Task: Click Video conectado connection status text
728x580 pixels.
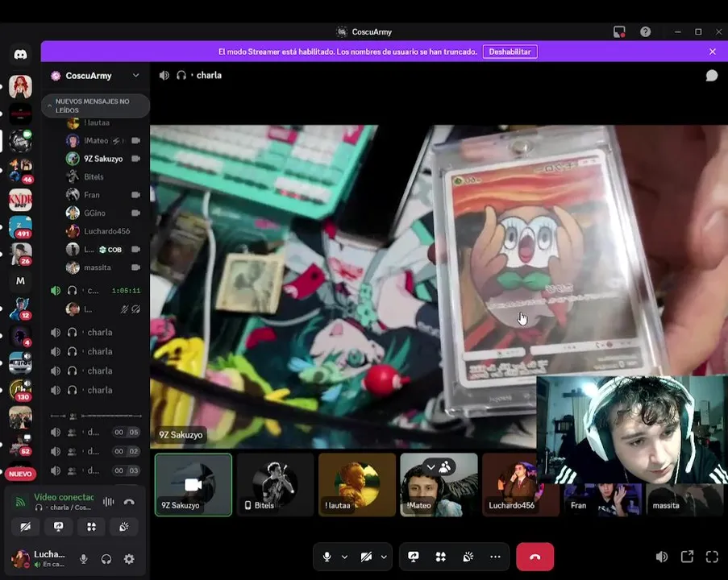Action: click(x=64, y=497)
